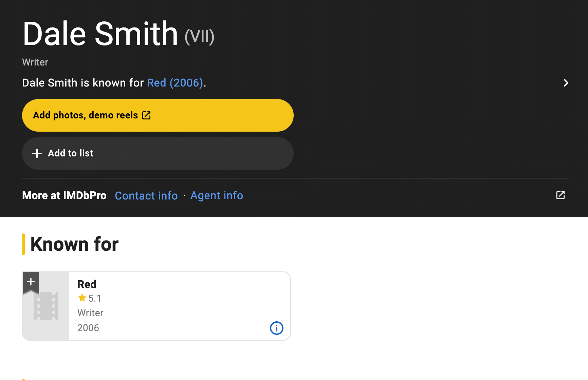Open the Red title in Known for
588x380 pixels.
pos(87,284)
